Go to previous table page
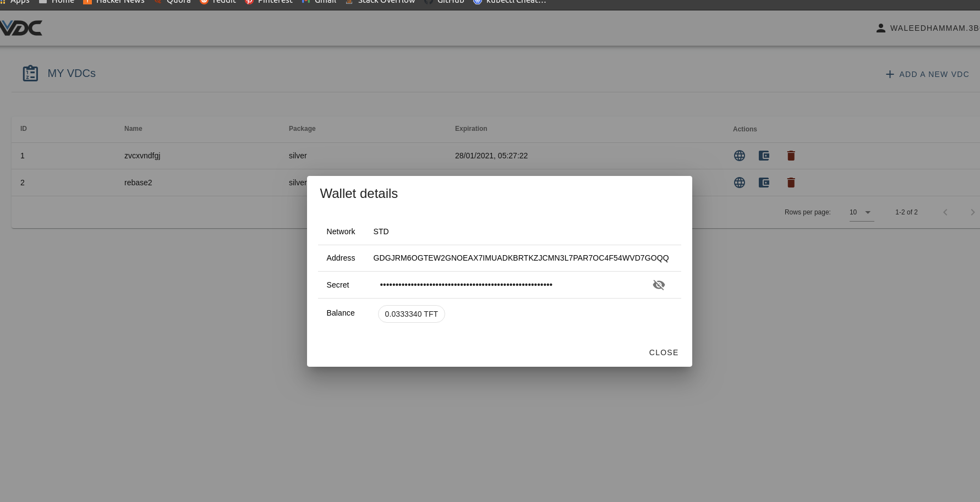This screenshot has width=980, height=502. pyautogui.click(x=945, y=212)
